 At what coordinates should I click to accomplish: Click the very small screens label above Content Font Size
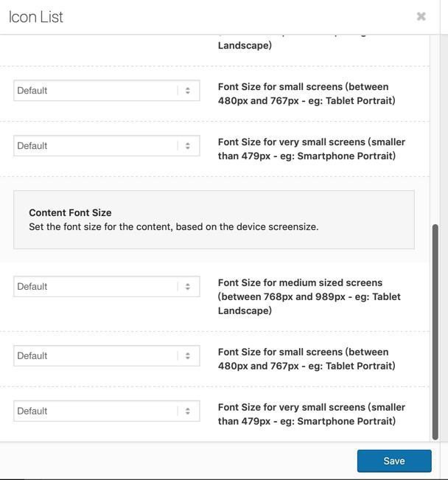(311, 149)
